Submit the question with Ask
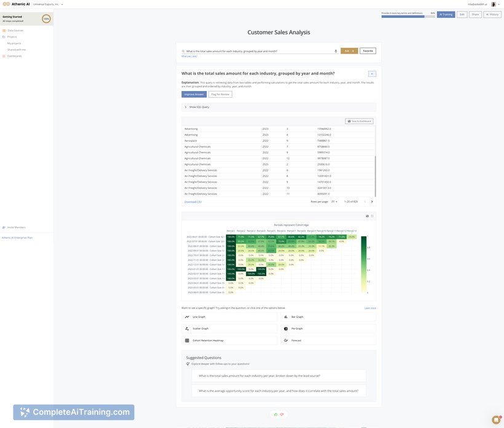Screen dimensions: 504x428 click(349, 51)
